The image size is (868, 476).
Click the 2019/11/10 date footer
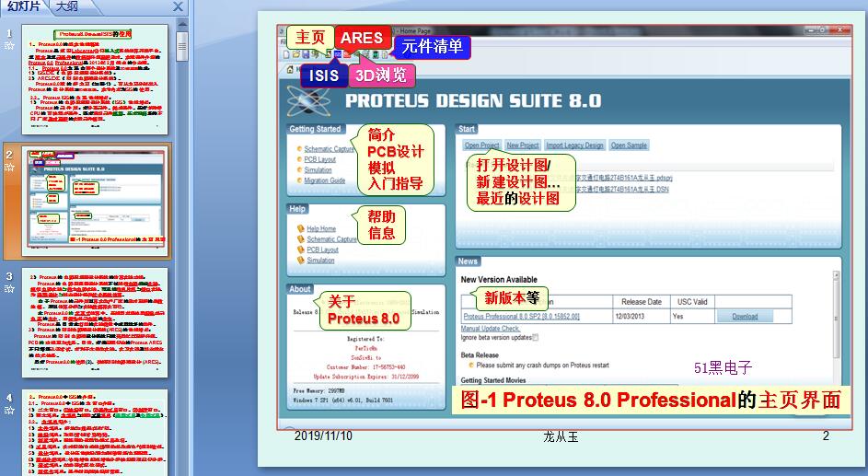(323, 435)
